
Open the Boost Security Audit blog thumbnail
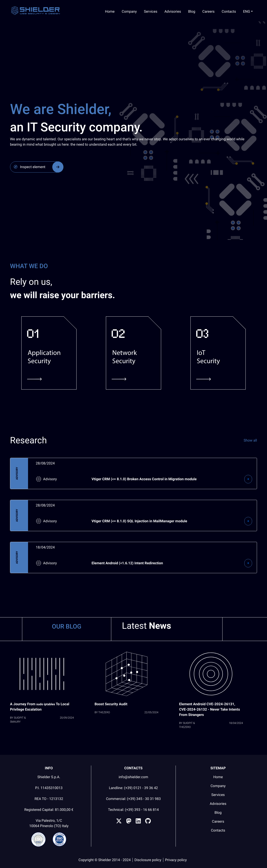tap(126, 674)
